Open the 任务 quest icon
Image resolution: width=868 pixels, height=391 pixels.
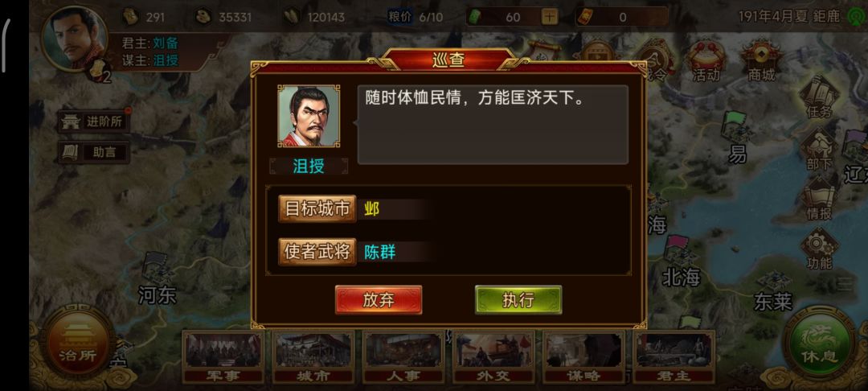pos(819,97)
